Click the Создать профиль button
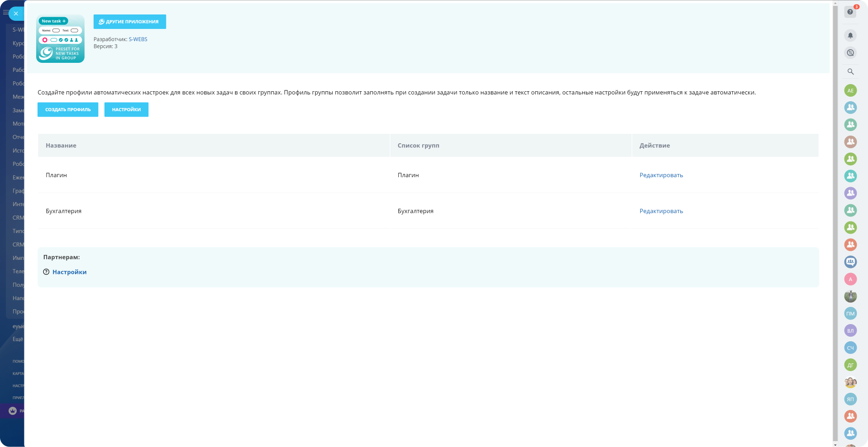This screenshot has height=447, width=868. pos(68,109)
